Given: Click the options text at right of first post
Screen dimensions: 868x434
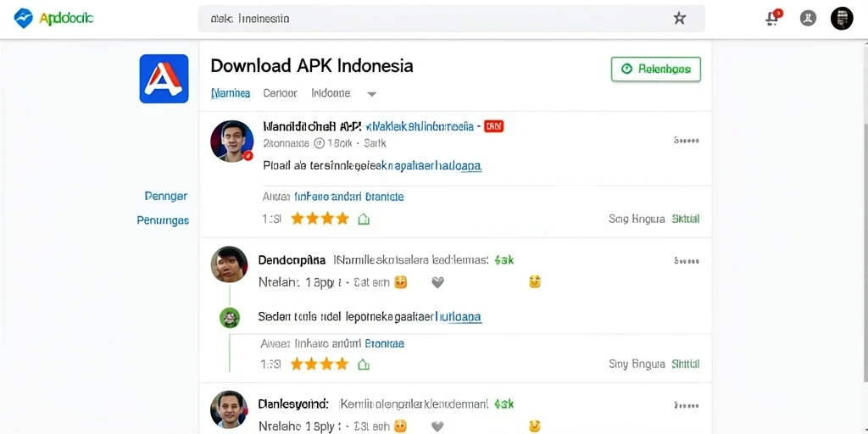Looking at the screenshot, I should [x=687, y=141].
